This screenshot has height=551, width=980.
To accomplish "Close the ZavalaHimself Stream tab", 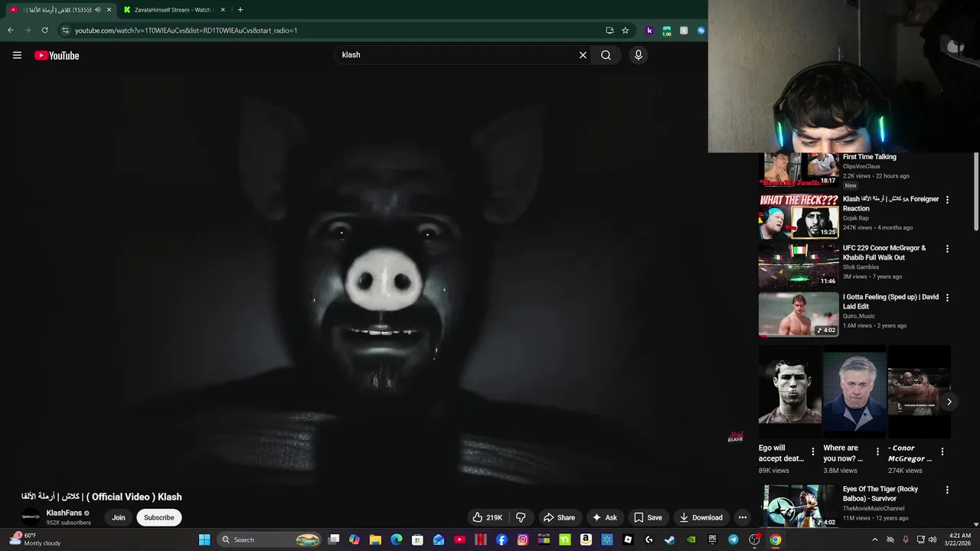I will point(223,10).
